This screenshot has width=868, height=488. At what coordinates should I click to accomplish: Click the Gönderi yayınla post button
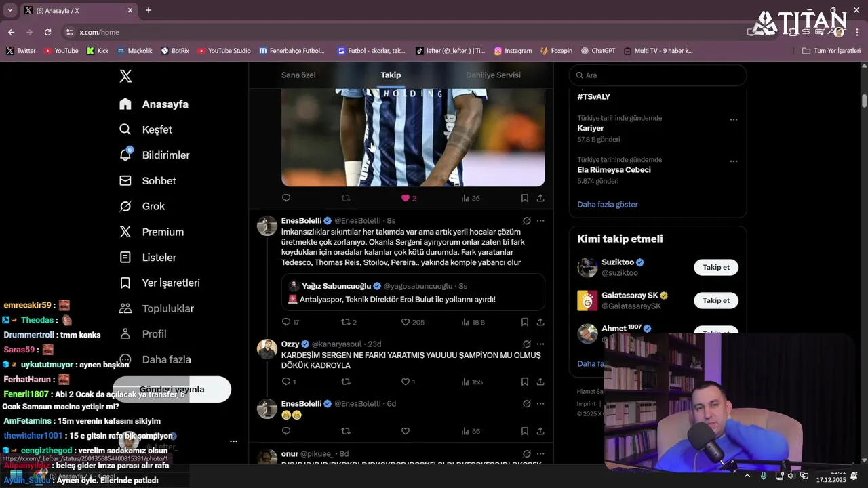(172, 389)
